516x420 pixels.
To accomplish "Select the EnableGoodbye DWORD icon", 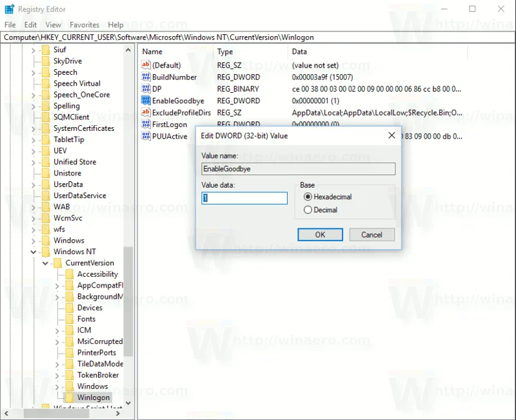I will pos(146,101).
